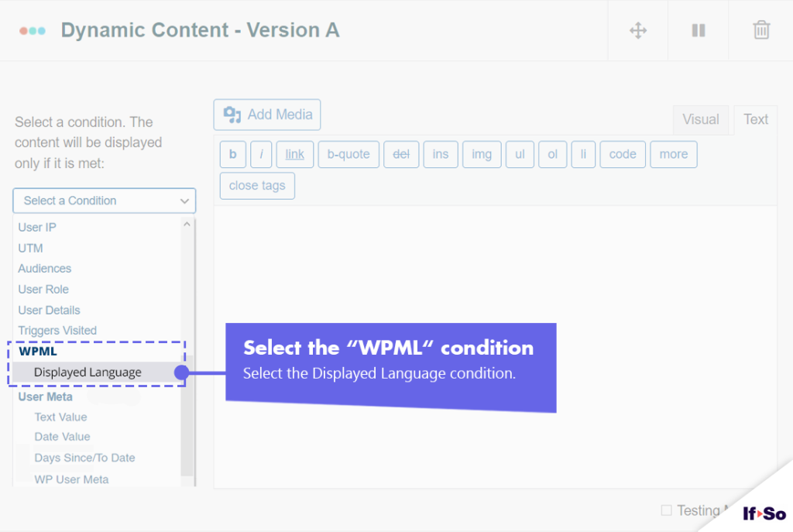Open the Select a Condition dropdown
Image resolution: width=793 pixels, height=532 pixels.
tap(105, 201)
